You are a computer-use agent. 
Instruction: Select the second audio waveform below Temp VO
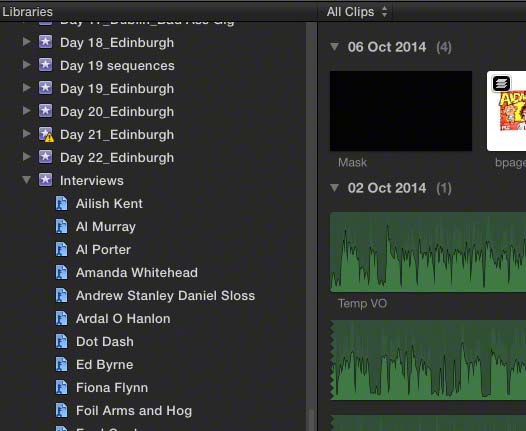click(x=428, y=360)
